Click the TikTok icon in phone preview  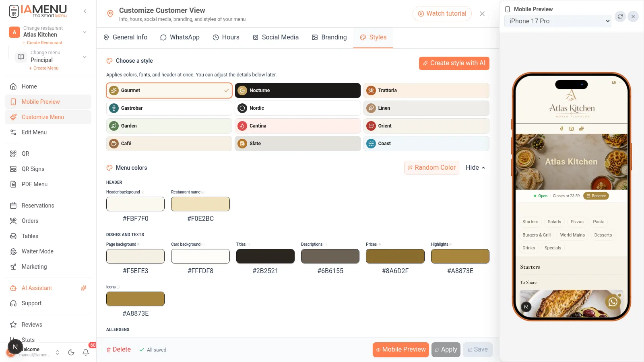(x=581, y=129)
